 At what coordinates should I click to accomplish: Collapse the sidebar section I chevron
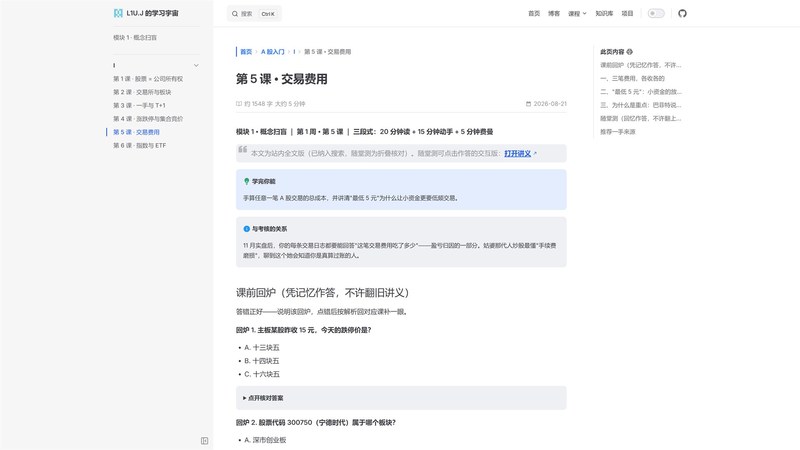[196, 65]
